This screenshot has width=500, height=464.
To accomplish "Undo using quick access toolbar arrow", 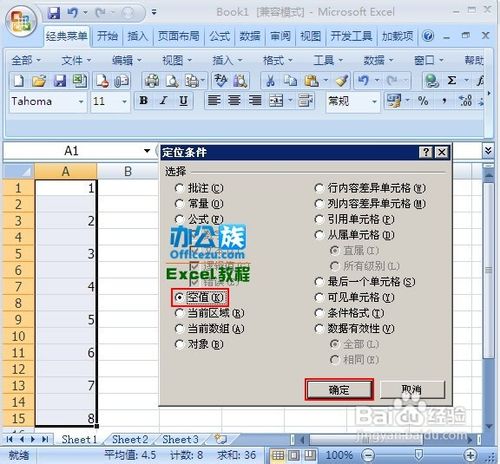I will pyautogui.click(x=72, y=13).
